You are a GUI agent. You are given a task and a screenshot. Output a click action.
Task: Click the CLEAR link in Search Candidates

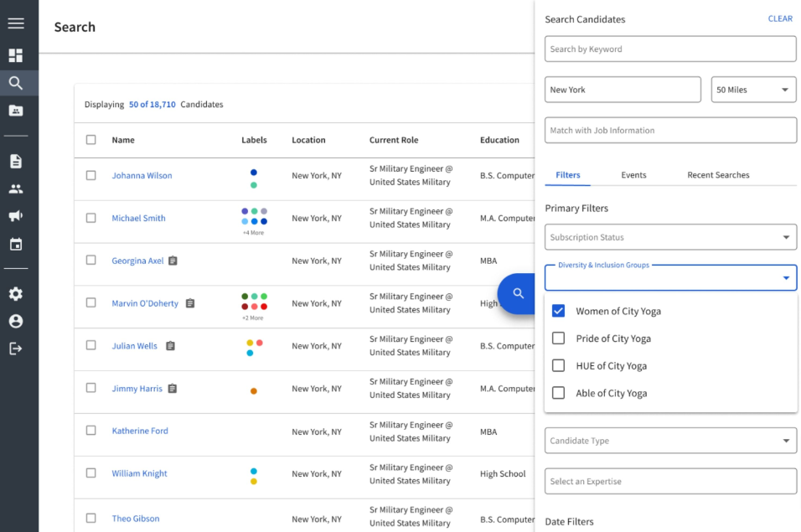780,18
